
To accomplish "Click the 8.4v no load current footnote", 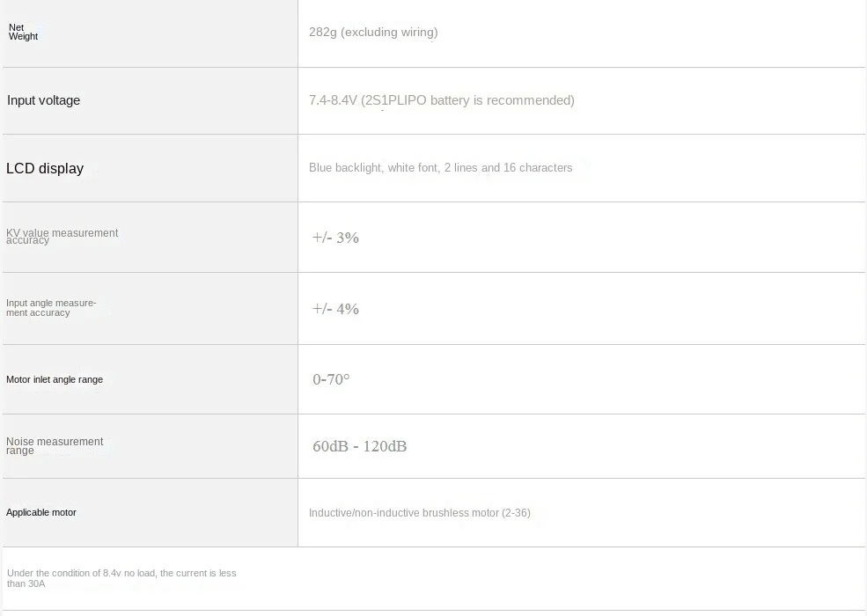I will click(x=121, y=578).
